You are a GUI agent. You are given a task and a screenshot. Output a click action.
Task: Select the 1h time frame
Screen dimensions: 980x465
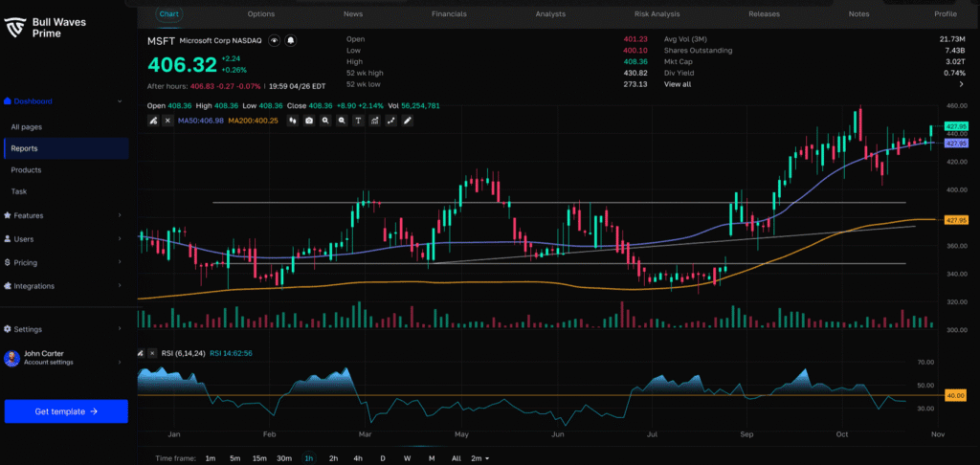tap(309, 458)
